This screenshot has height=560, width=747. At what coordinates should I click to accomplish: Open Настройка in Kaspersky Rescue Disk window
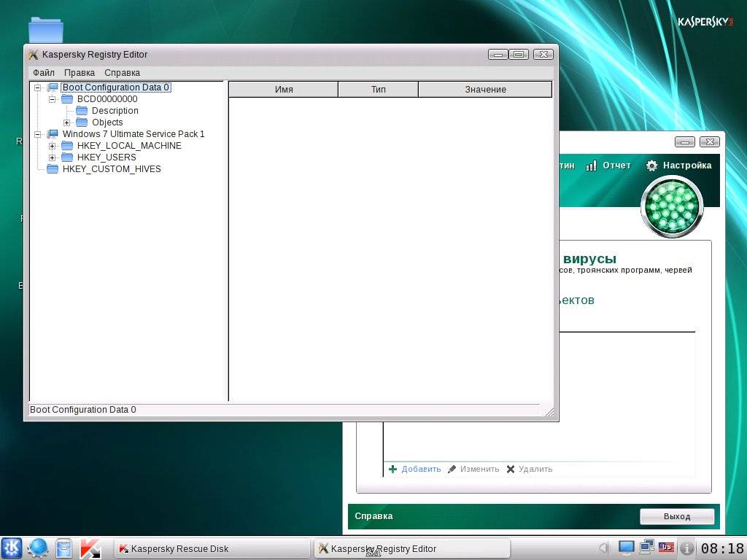[687, 166]
